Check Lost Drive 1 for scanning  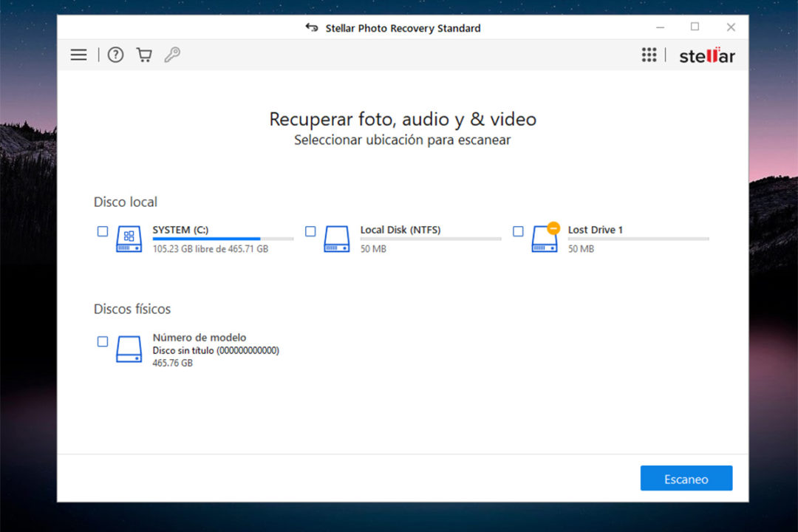518,231
